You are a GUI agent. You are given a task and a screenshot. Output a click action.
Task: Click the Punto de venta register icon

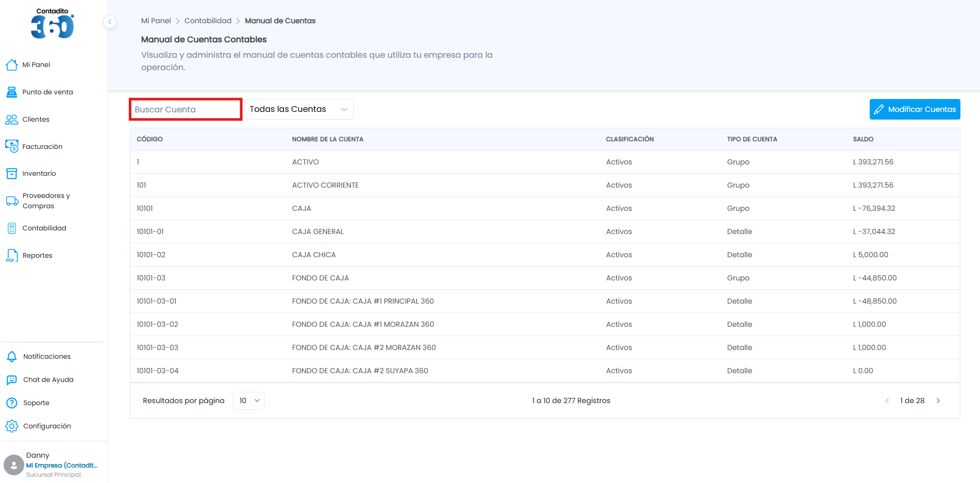tap(12, 92)
